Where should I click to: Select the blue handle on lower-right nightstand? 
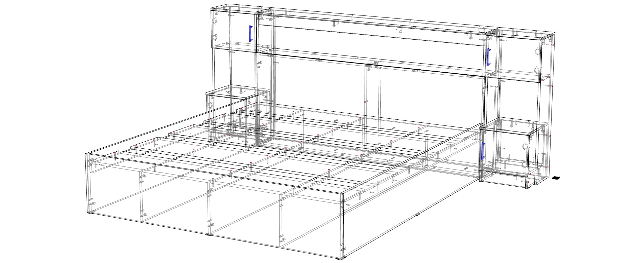483,151
